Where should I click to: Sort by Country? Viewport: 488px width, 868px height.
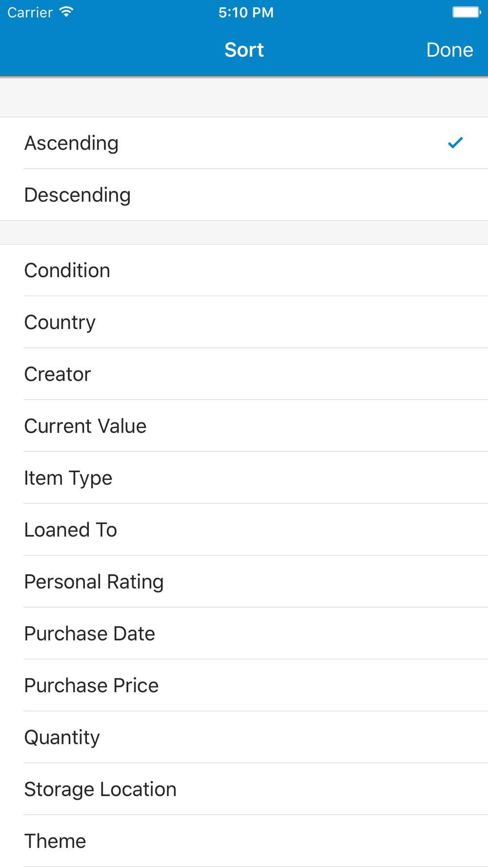(x=244, y=322)
